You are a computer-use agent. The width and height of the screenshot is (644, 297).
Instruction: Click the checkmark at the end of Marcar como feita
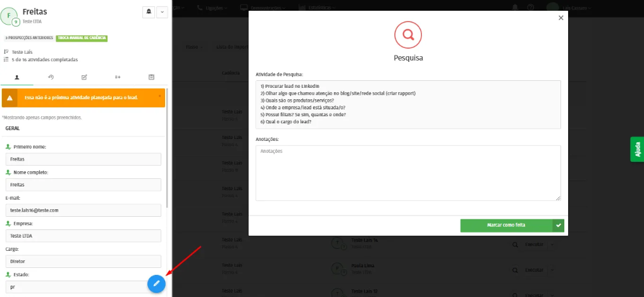tap(558, 225)
